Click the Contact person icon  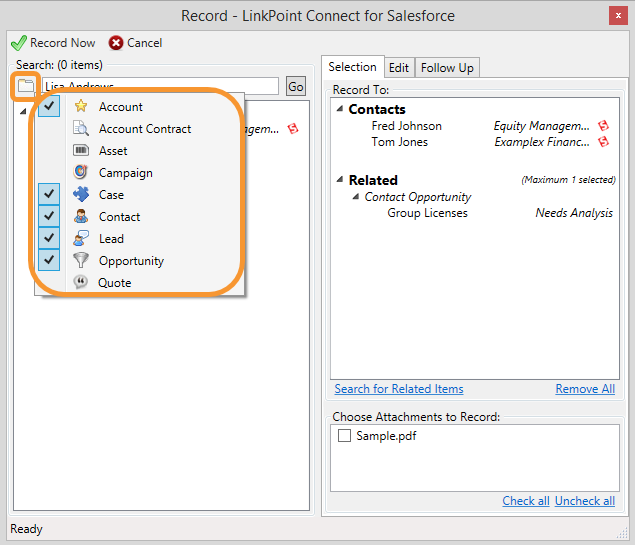[81, 216]
